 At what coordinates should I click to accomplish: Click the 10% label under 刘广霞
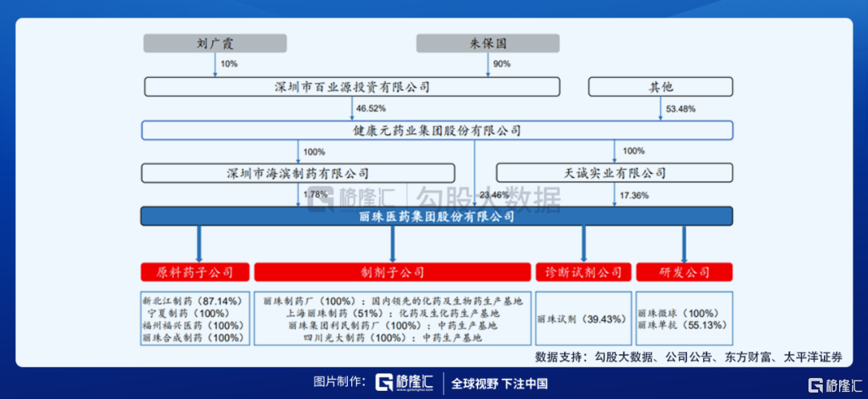pyautogui.click(x=229, y=64)
